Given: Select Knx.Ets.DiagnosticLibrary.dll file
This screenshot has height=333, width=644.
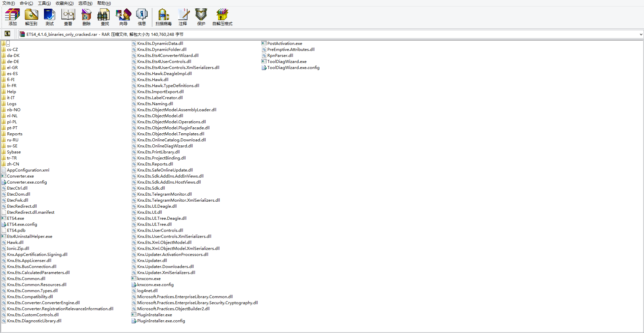Looking at the screenshot, I should pyautogui.click(x=32, y=321).
